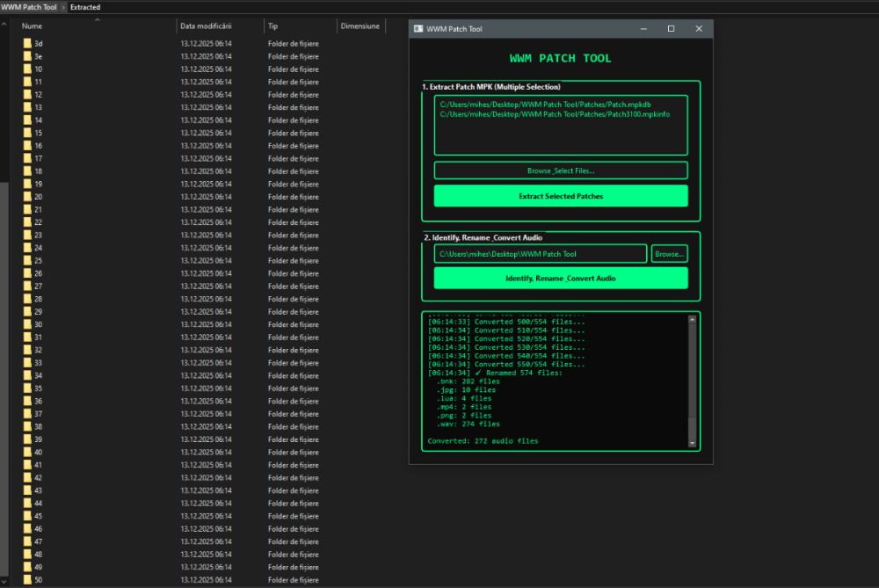This screenshot has width=879, height=588.
Task: Click the WWM Patch Tool folder path field
Action: [540, 254]
